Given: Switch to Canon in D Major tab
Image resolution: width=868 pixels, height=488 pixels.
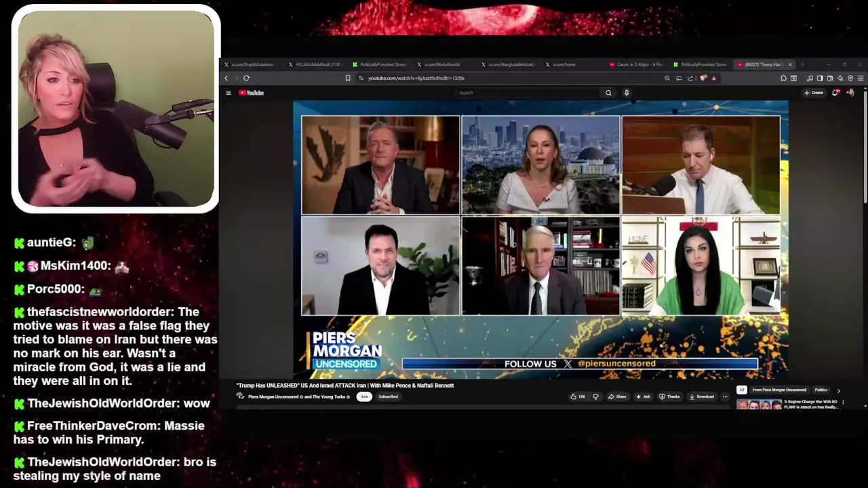Looking at the screenshot, I should click(635, 64).
